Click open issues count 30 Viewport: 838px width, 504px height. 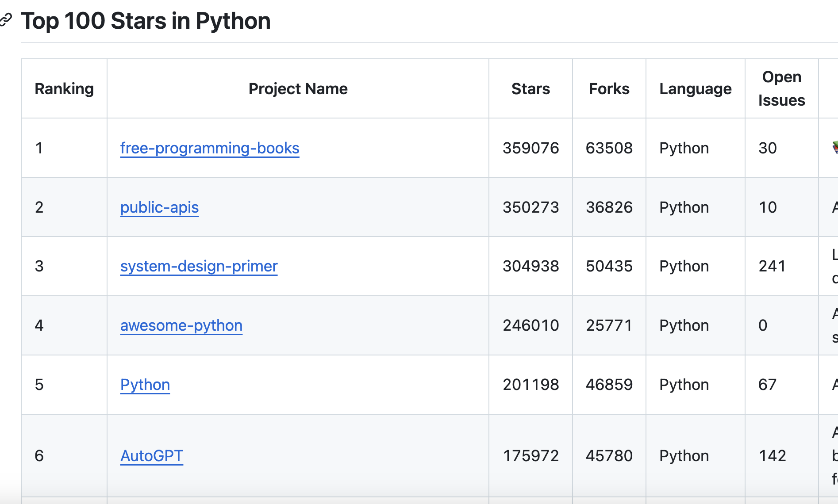coord(768,148)
